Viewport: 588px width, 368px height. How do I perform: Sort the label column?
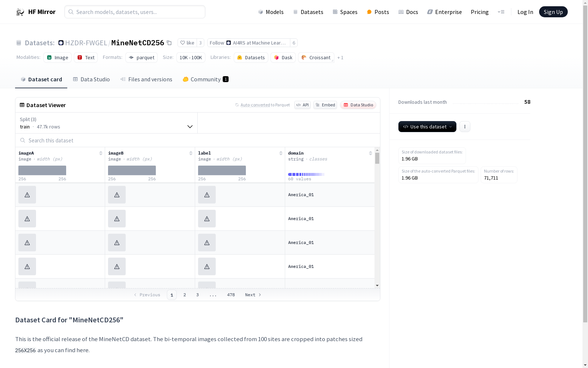tap(281, 153)
